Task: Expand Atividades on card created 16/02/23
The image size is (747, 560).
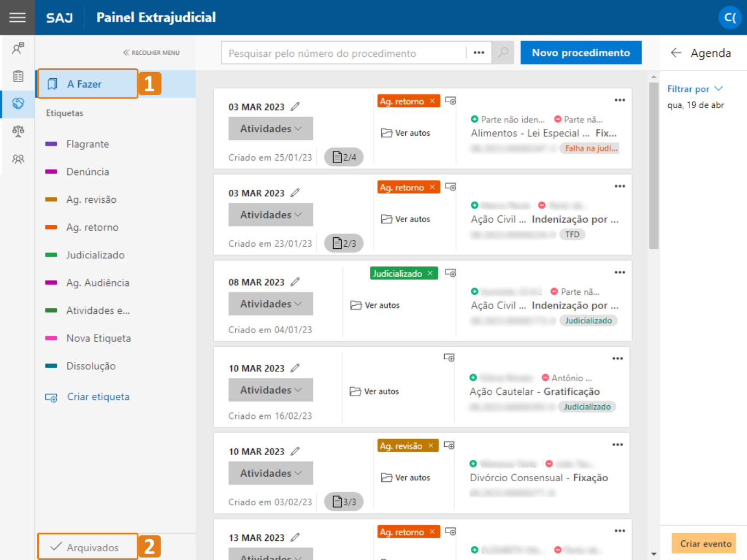Action: (x=271, y=390)
